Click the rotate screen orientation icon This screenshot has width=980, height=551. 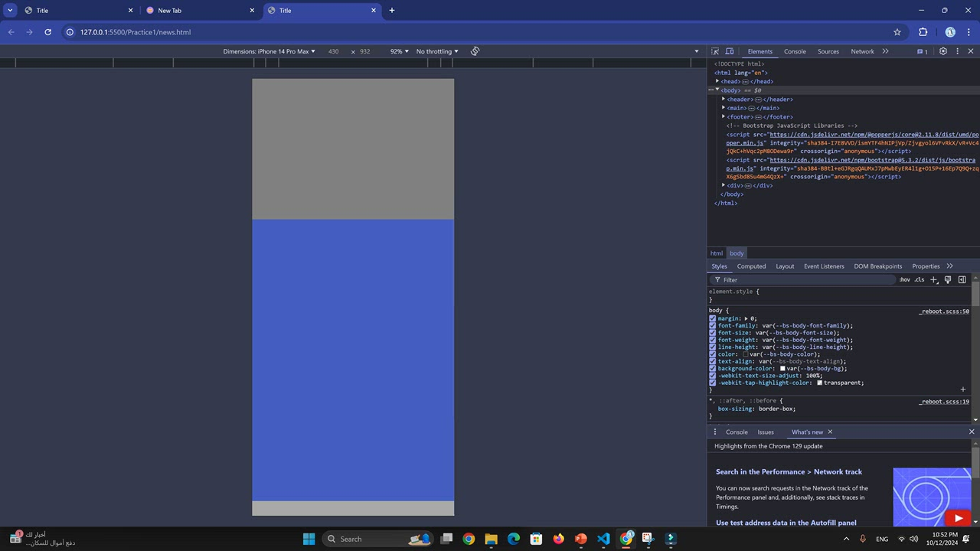click(x=475, y=51)
